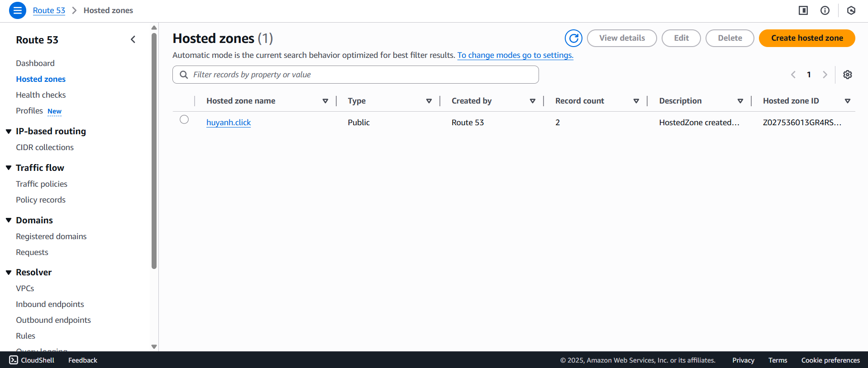Refresh the hosted zones list
The height and width of the screenshot is (368, 868).
tap(573, 38)
